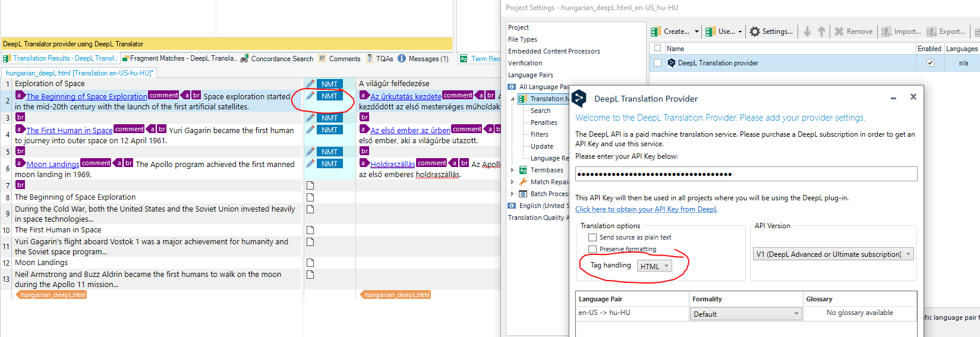
Task: Open the API Version dropdown
Action: point(833,254)
